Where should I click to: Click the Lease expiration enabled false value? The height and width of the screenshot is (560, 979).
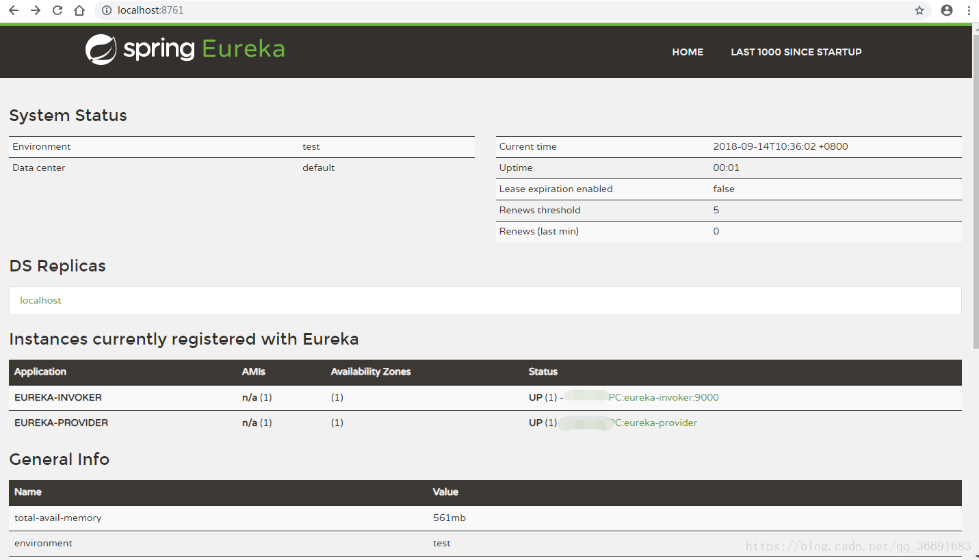724,189
